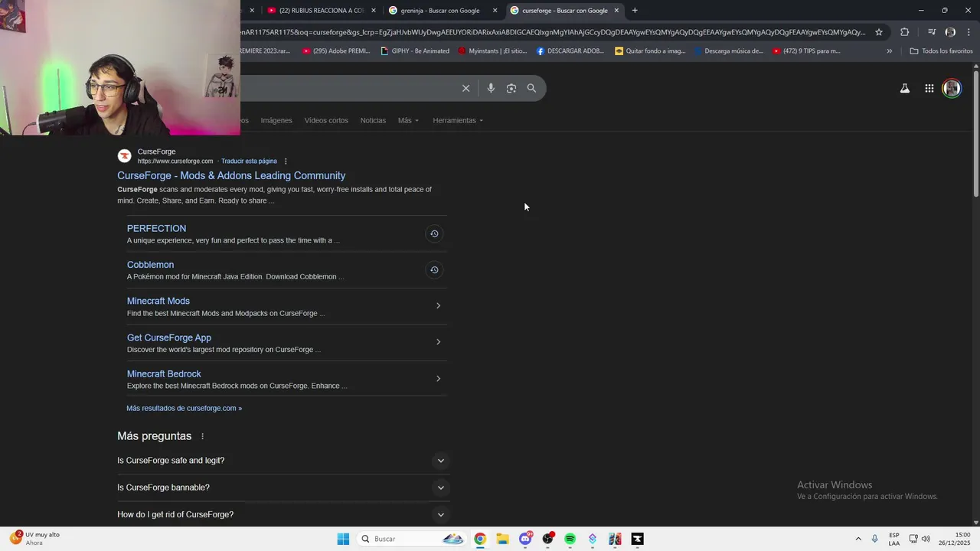Viewport: 980px width, 551px height.
Task: Show hidden system tray icons
Action: pyautogui.click(x=858, y=539)
